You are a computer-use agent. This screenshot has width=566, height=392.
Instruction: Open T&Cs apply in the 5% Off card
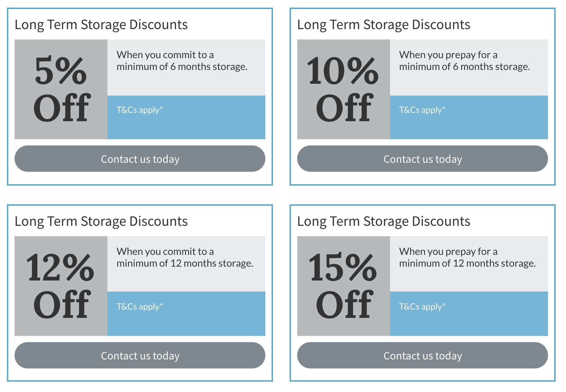point(140,110)
